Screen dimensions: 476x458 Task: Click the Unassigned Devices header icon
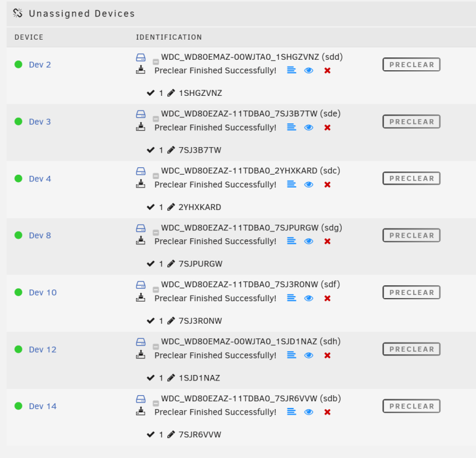(x=18, y=13)
